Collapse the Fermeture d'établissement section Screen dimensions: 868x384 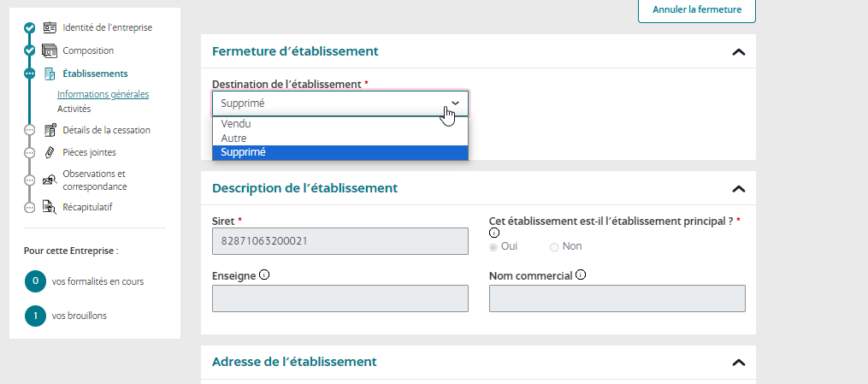739,52
